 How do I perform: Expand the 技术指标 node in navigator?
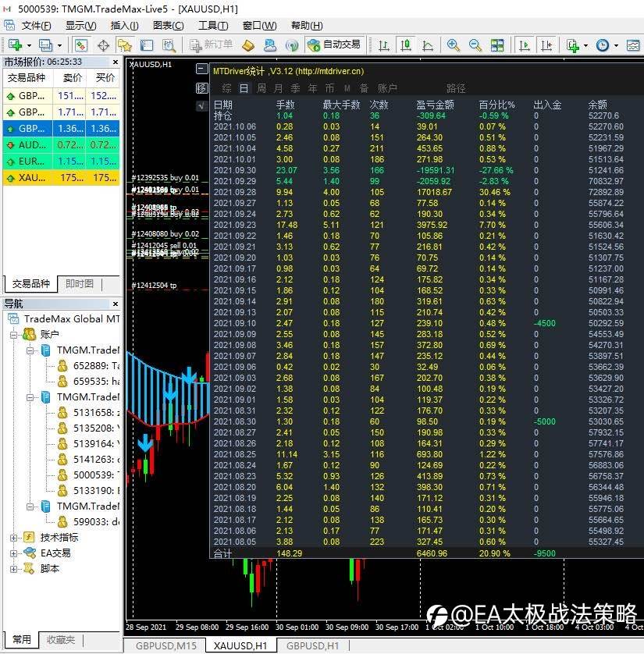pos(13,537)
